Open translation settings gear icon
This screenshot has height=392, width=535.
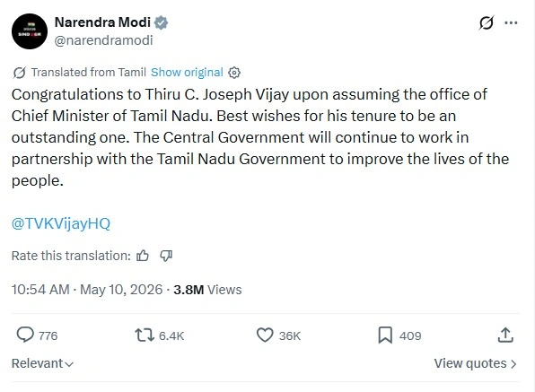(x=234, y=73)
